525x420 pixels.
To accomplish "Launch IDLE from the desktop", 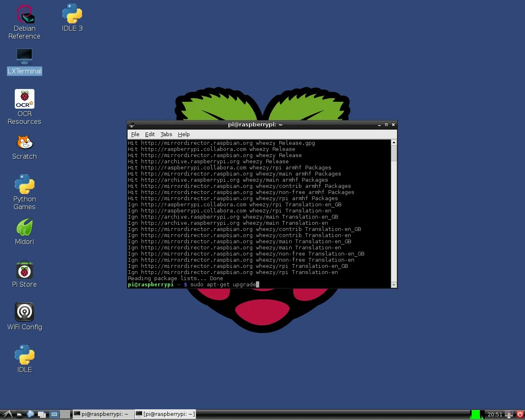I will pos(25,359).
